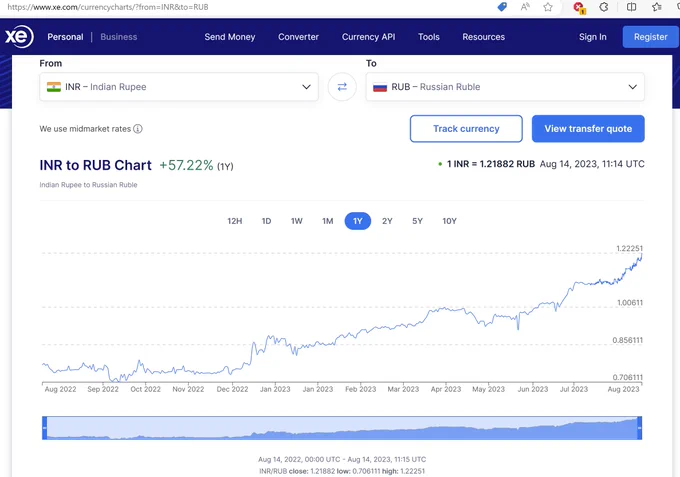Select the 1D chart range
680x477 pixels.
(x=266, y=221)
